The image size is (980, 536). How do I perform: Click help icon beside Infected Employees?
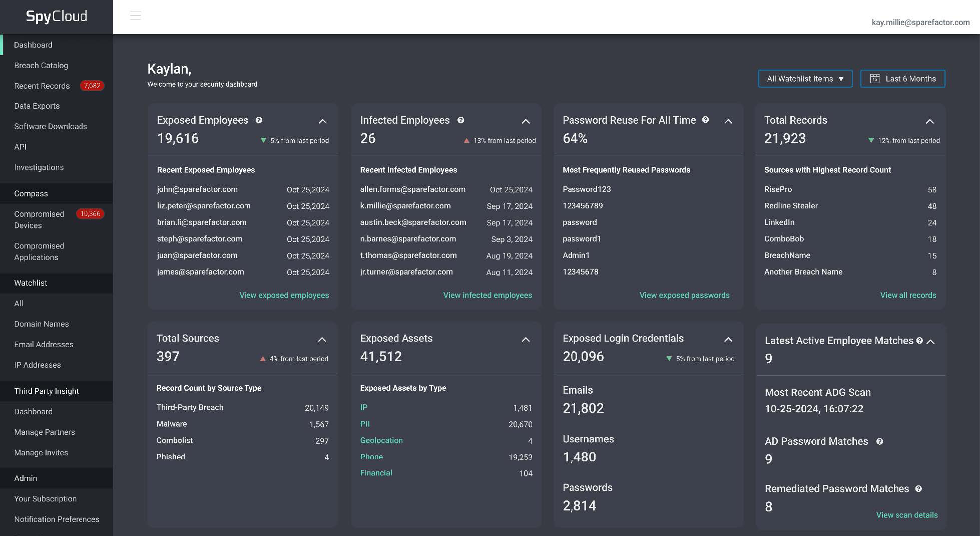460,120
